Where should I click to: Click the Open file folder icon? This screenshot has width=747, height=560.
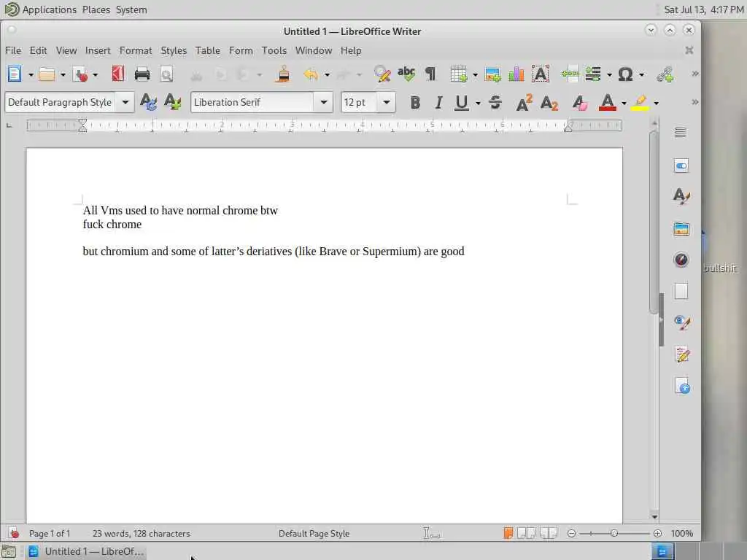pyautogui.click(x=47, y=74)
